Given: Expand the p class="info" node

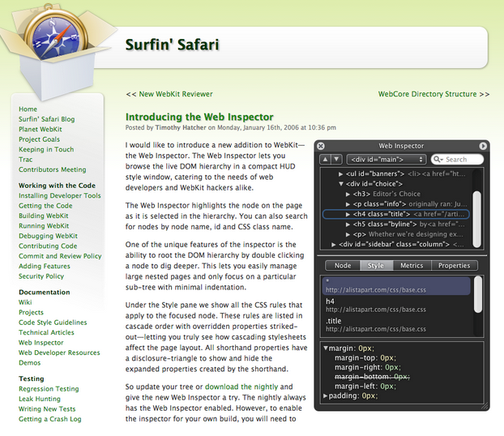Looking at the screenshot, I should [348, 204].
